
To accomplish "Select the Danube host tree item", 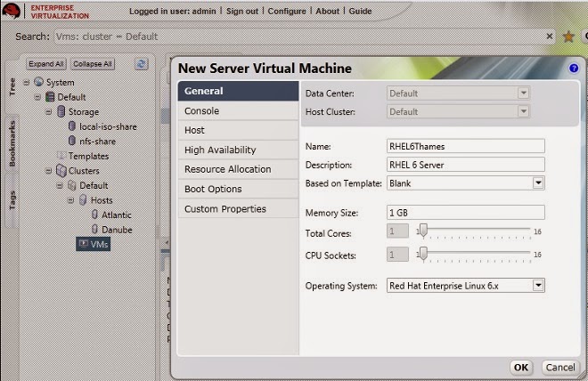I will tap(117, 230).
